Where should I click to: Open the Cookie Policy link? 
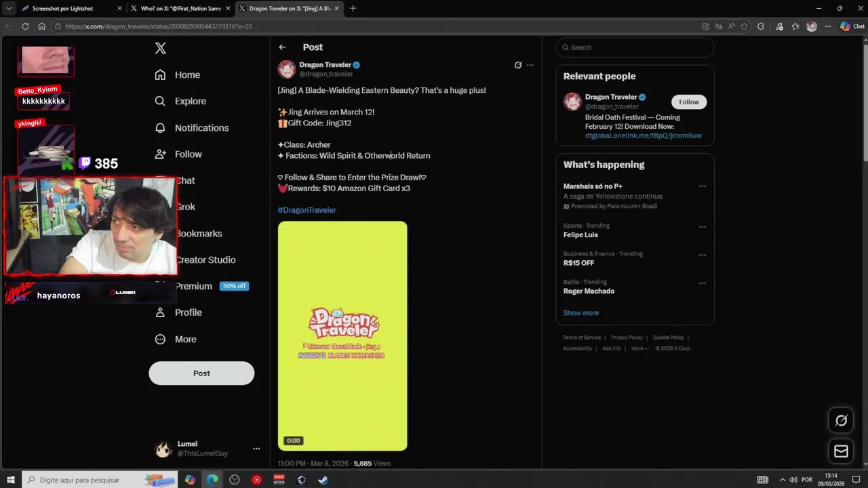(669, 338)
